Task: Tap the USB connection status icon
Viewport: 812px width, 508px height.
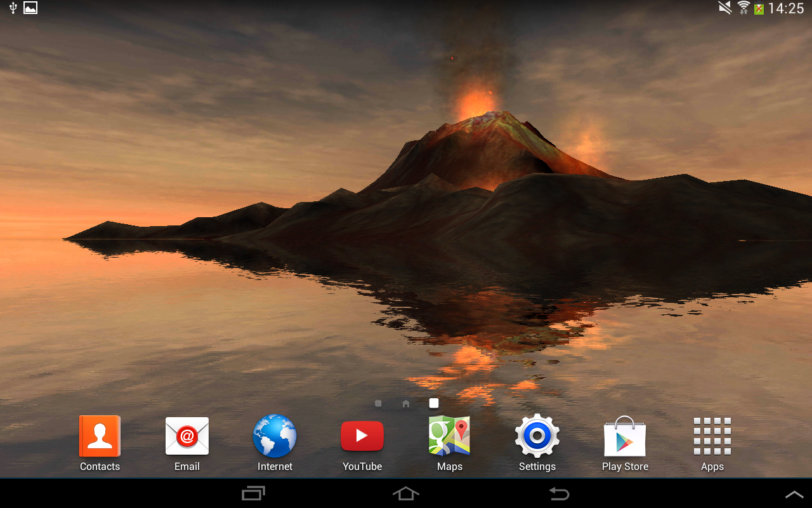Action: (13, 8)
